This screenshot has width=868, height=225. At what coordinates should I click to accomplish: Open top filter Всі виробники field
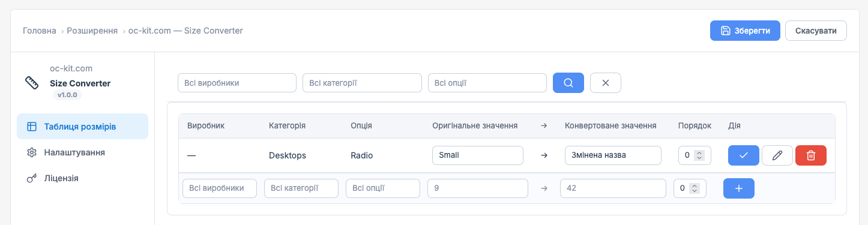[x=237, y=83]
